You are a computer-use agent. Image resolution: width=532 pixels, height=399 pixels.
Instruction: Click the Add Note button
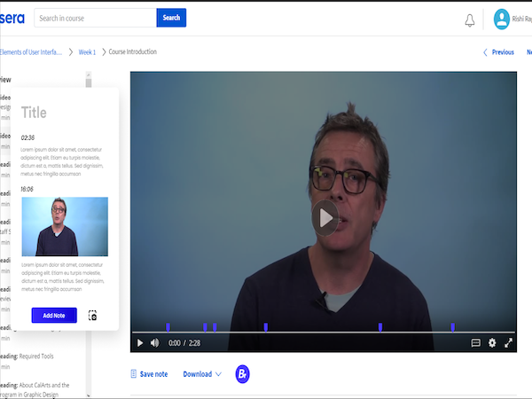click(54, 316)
